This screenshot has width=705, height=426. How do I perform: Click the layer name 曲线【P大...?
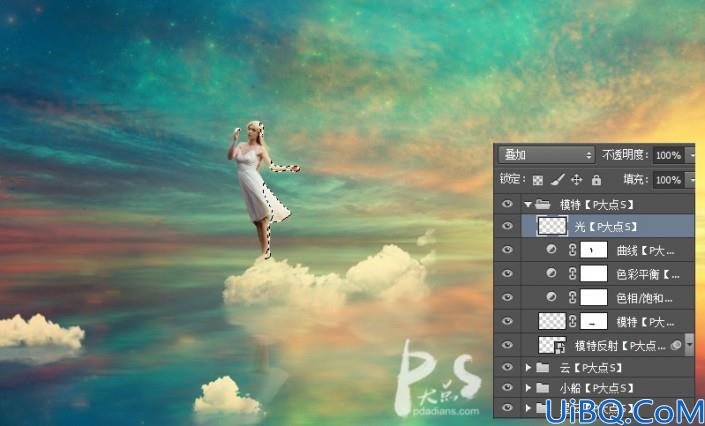[x=645, y=250]
